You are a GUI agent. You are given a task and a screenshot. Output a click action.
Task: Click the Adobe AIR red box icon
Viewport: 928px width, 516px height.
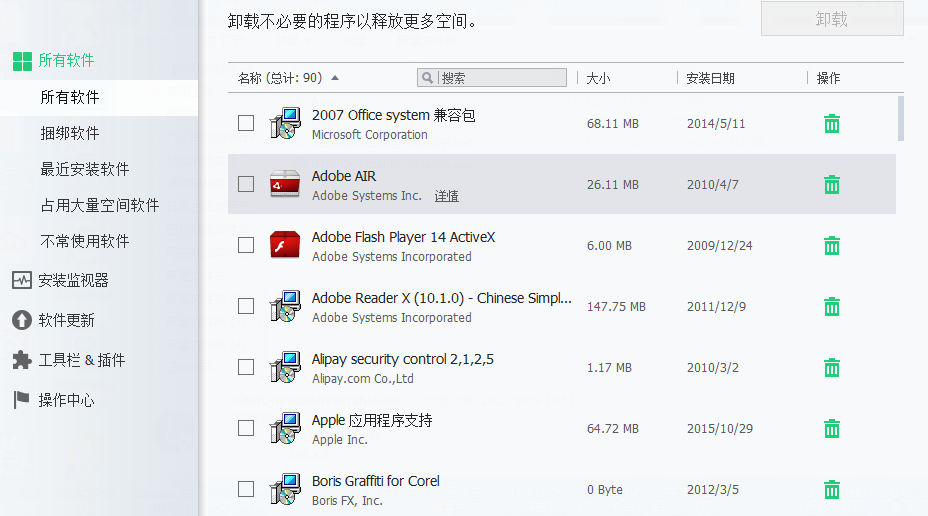click(x=285, y=184)
